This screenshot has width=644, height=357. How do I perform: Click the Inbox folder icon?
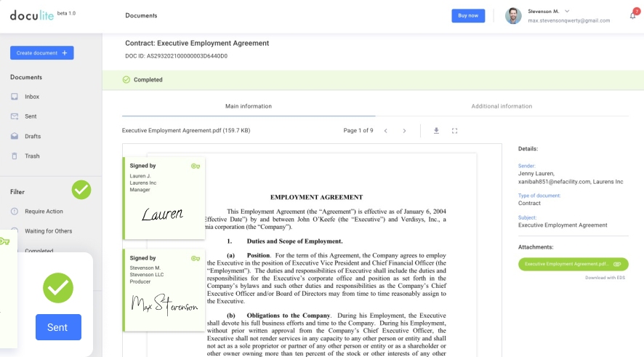[15, 97]
